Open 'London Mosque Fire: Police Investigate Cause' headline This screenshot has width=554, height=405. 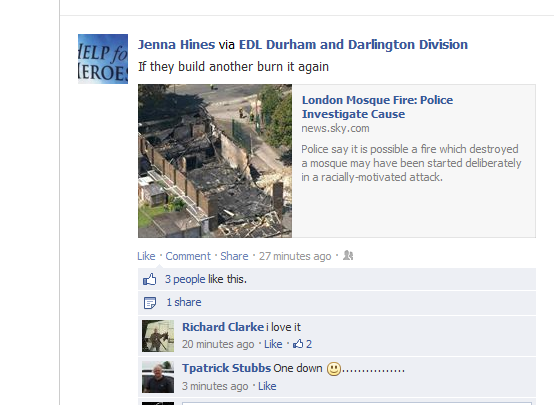[x=377, y=107]
